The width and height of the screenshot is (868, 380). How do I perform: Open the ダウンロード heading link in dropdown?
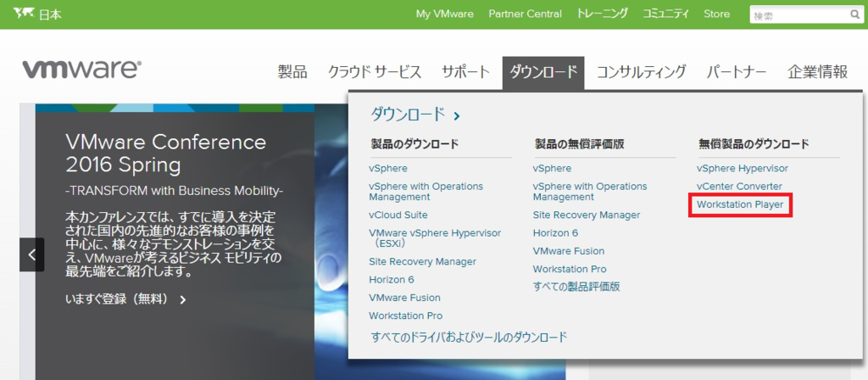[408, 115]
